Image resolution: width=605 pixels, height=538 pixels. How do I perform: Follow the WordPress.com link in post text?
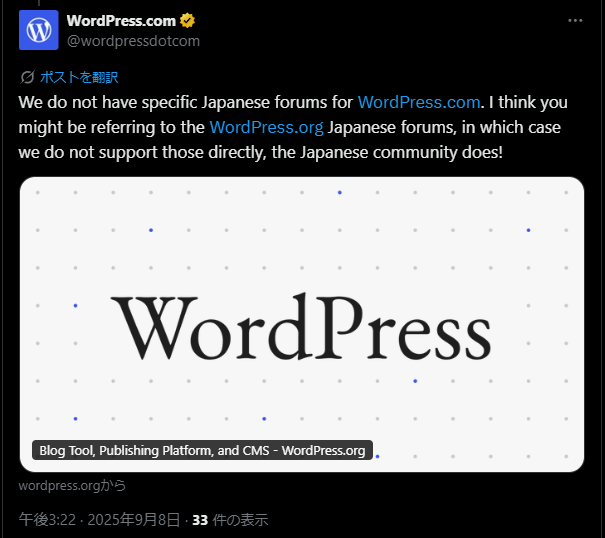tap(419, 102)
